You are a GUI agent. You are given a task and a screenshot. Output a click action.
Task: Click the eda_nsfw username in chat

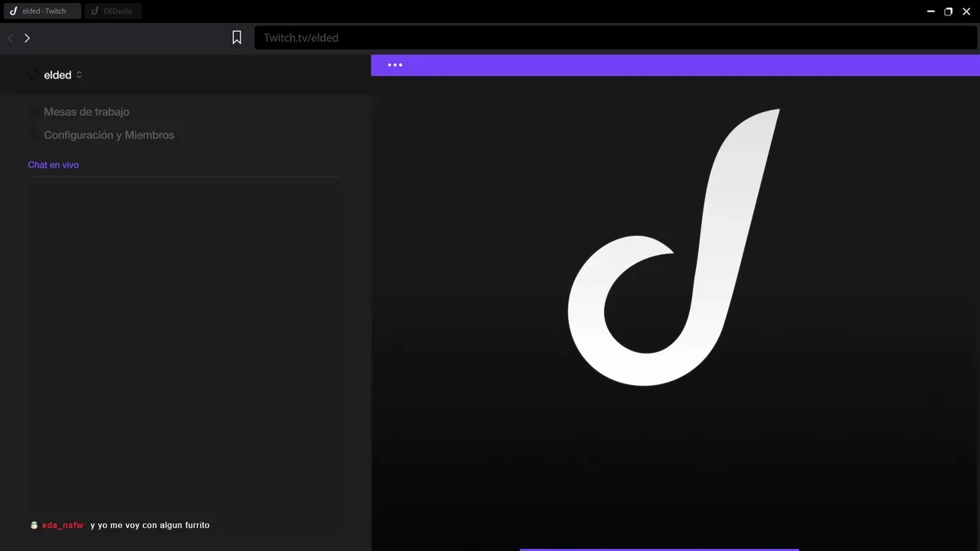coord(63,525)
